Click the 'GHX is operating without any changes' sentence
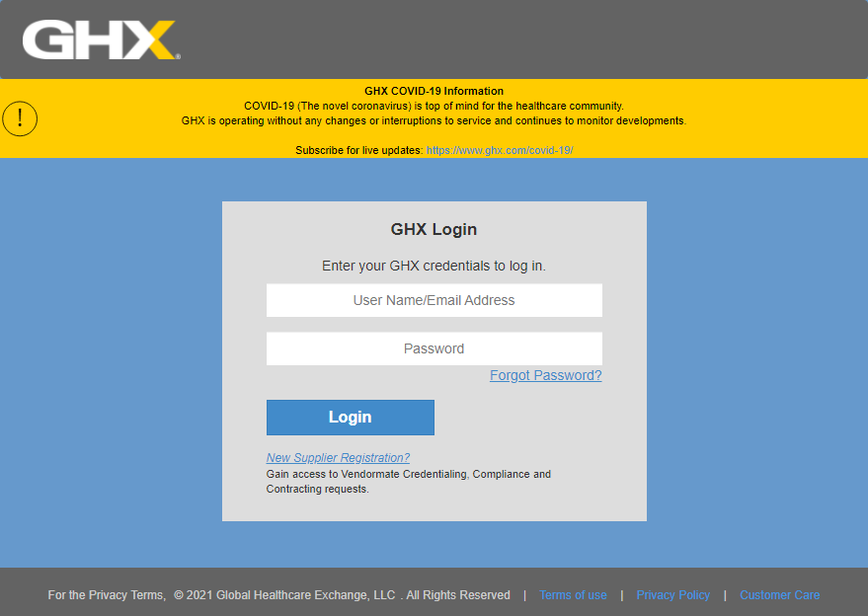 click(x=434, y=120)
